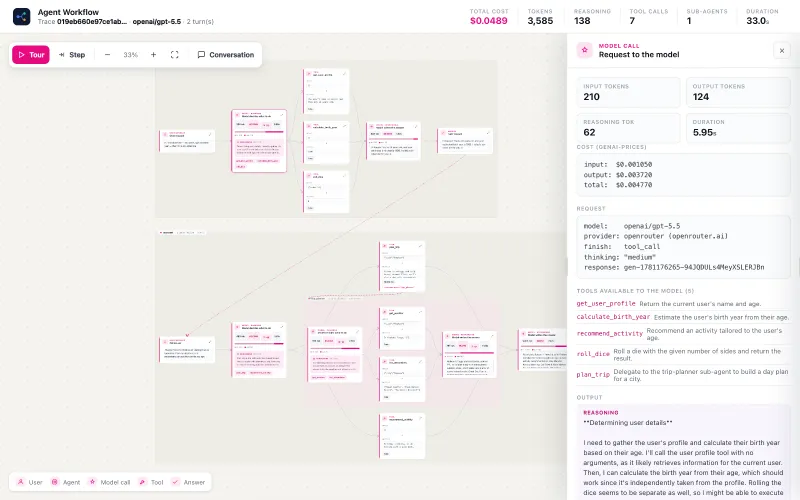The height and width of the screenshot is (500, 800).
Task: Start the guided Tour
Action: [31, 55]
